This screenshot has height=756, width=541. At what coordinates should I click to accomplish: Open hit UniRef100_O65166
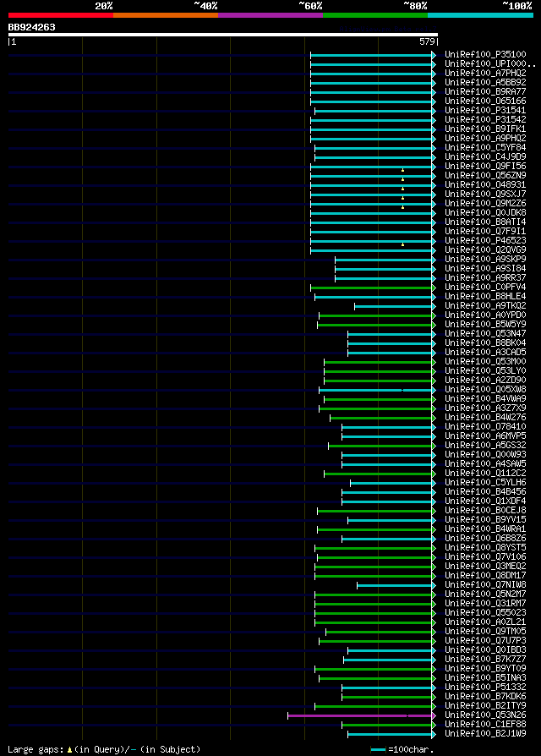[485, 101]
